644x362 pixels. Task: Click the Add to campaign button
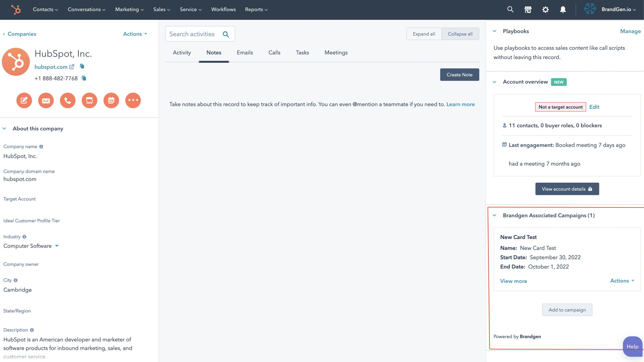click(567, 310)
